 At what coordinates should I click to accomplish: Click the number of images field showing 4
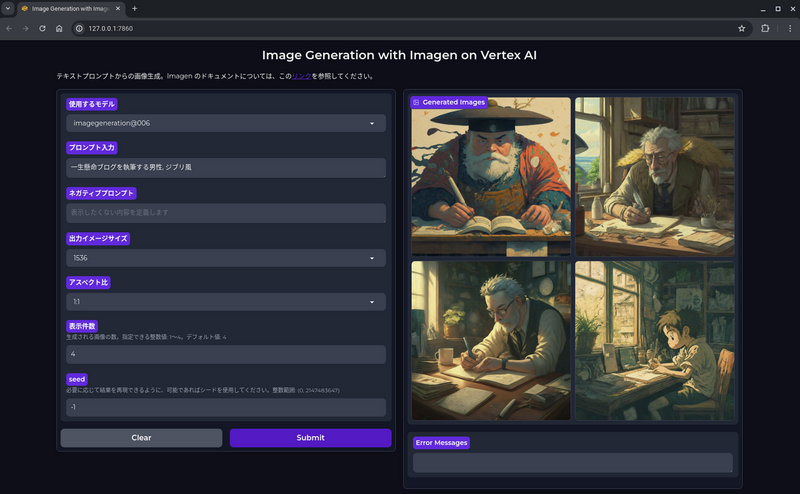tap(226, 354)
